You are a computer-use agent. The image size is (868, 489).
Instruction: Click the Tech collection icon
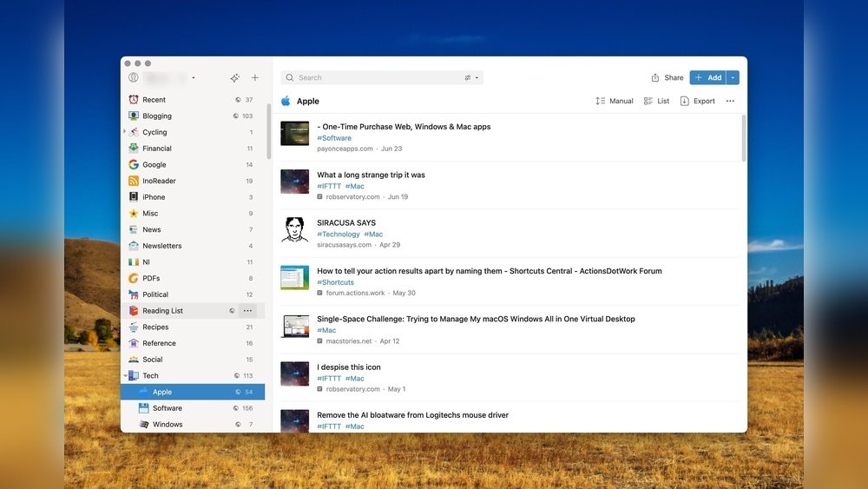coord(134,375)
